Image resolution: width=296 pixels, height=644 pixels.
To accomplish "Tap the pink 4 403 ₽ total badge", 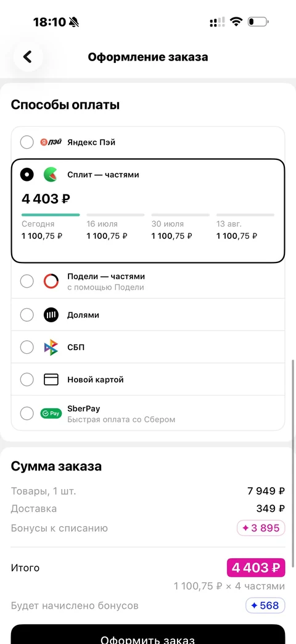I will (256, 568).
